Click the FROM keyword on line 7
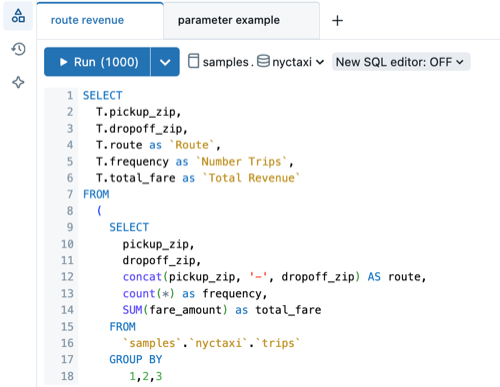500x387 pixels. 96,194
